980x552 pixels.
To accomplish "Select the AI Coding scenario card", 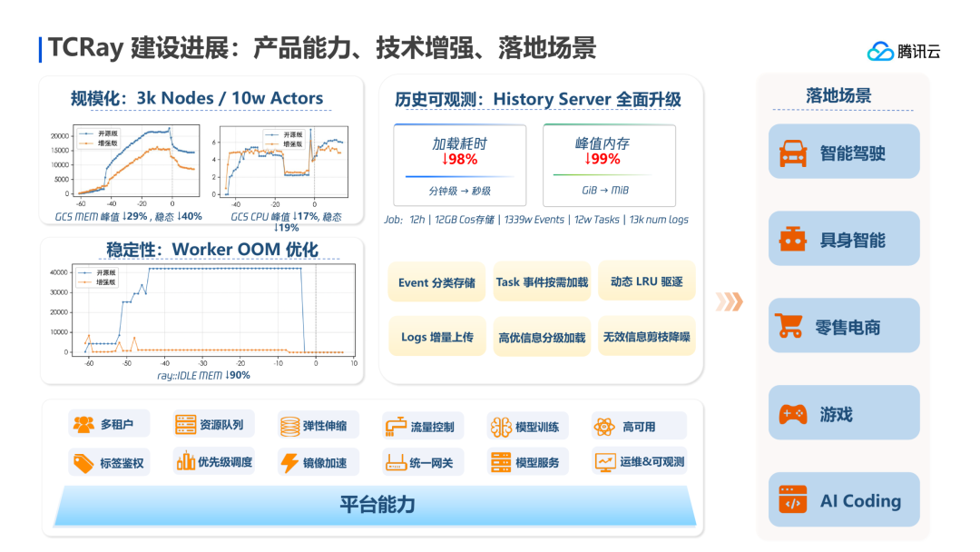I will (x=844, y=498).
